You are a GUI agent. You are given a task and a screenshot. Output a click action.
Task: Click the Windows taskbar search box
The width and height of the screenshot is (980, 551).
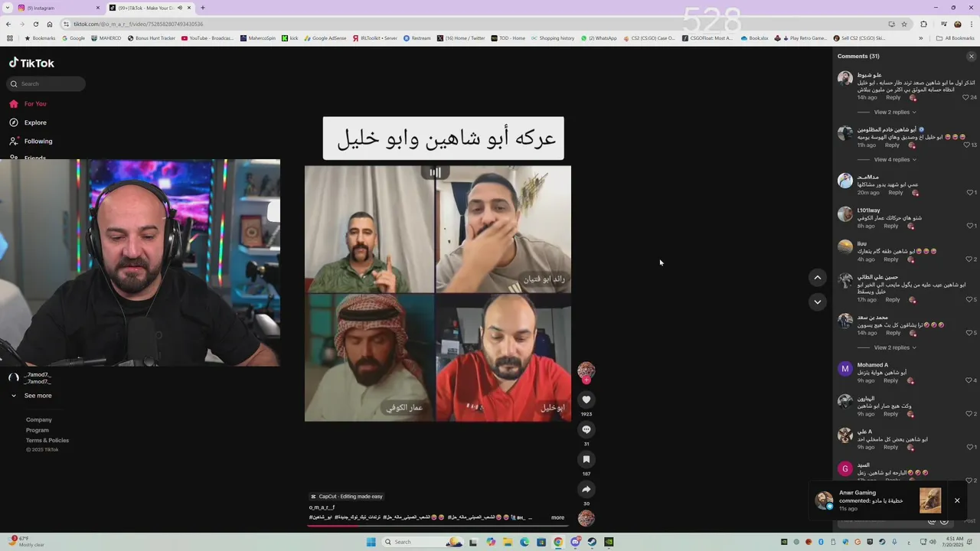(x=423, y=542)
